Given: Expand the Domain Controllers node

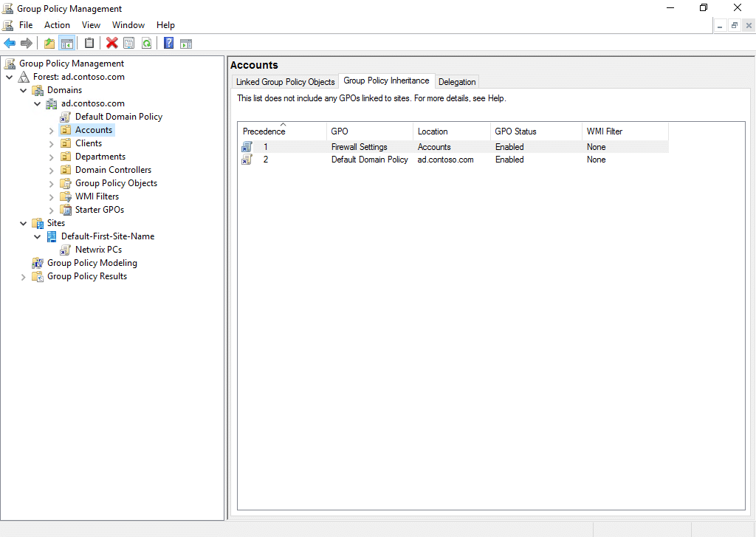Looking at the screenshot, I should pos(51,171).
